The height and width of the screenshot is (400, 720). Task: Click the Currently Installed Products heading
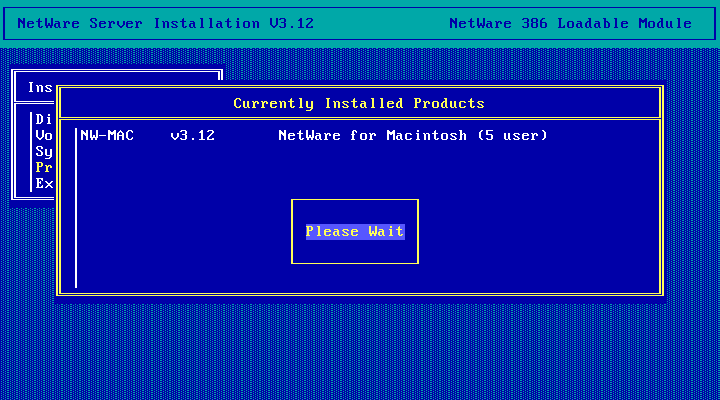[359, 103]
